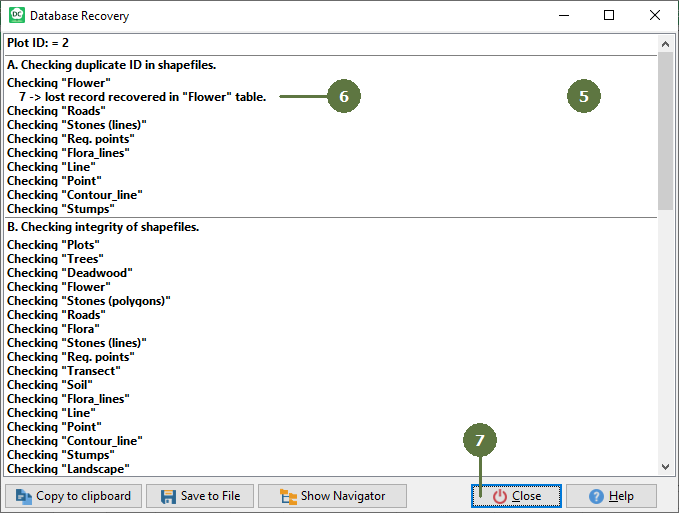Click the Copy to clipboard button
Screen dimensions: 679x513
73,496
